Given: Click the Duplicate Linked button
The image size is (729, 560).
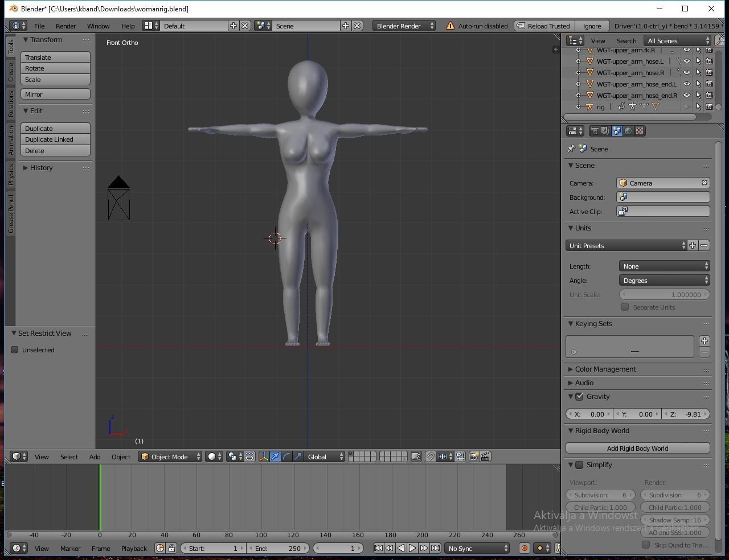Looking at the screenshot, I should click(x=55, y=139).
